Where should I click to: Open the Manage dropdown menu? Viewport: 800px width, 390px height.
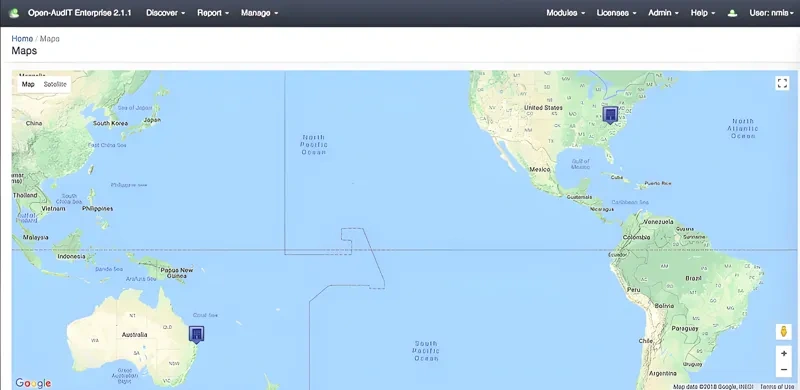pos(260,13)
